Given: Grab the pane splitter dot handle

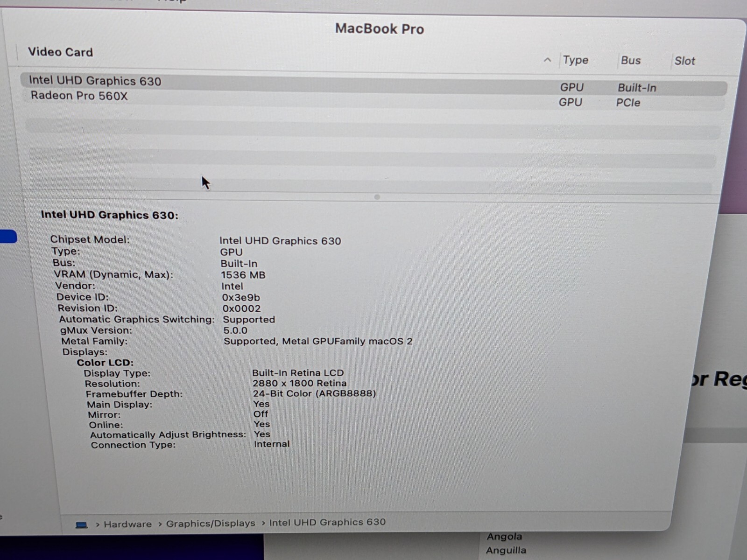Looking at the screenshot, I should tap(377, 197).
